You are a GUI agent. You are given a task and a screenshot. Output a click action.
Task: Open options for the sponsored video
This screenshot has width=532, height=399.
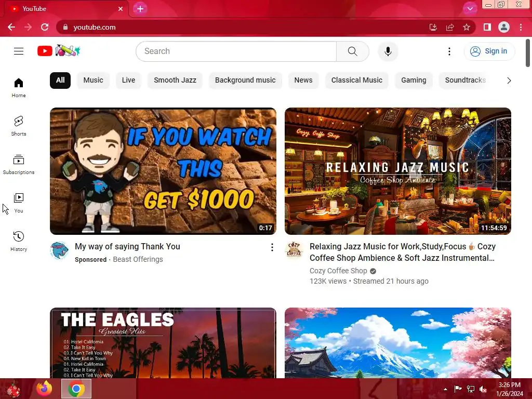272,247
